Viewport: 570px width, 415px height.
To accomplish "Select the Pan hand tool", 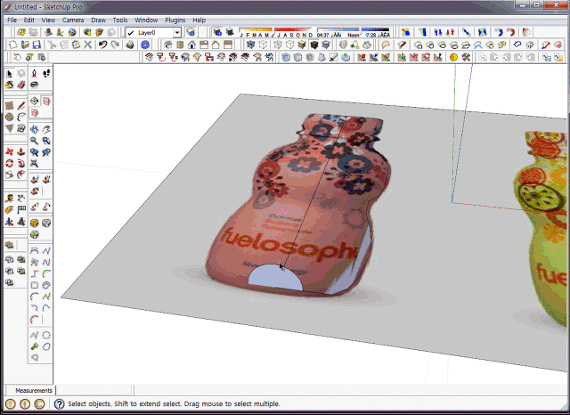I will click(x=46, y=129).
